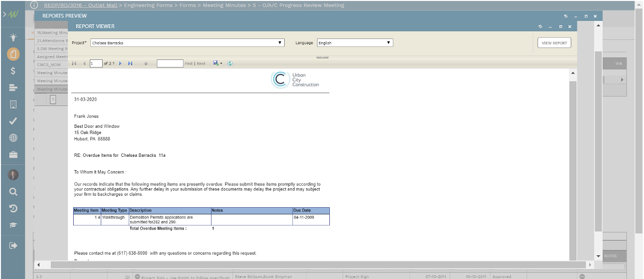Viewport: 644px width, 279px height.
Task: Click the Urban City Construction logo
Action: pyautogui.click(x=295, y=80)
